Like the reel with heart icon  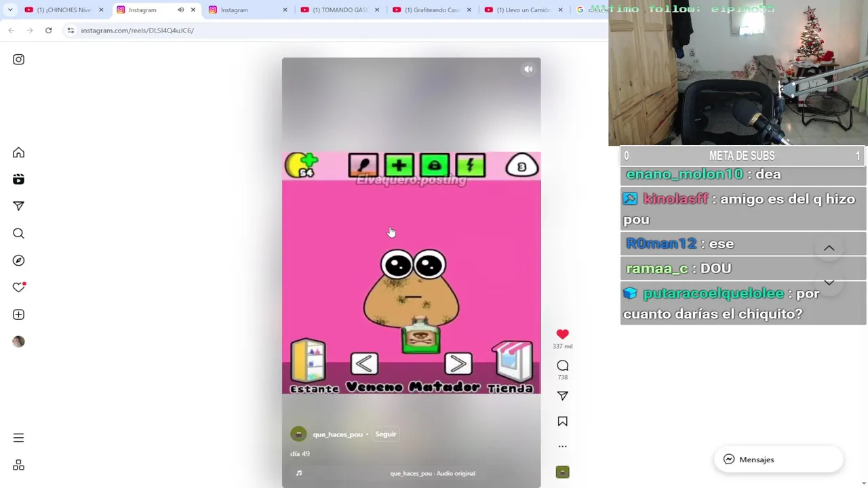tap(562, 334)
